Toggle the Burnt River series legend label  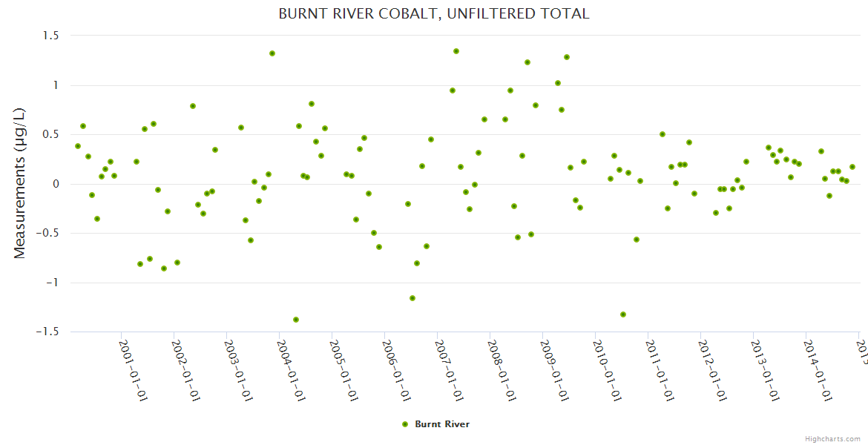coord(441,424)
